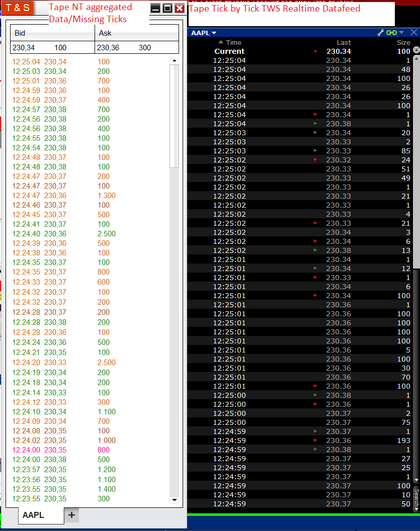Select TWS row 12:25:02 size 49
The height and width of the screenshot is (531, 420).
pos(300,178)
